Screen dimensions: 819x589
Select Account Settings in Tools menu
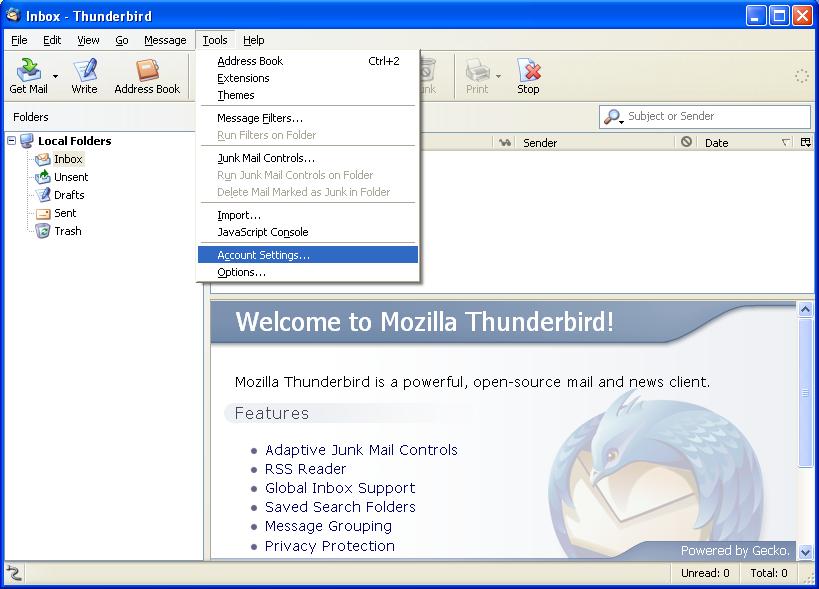point(308,255)
